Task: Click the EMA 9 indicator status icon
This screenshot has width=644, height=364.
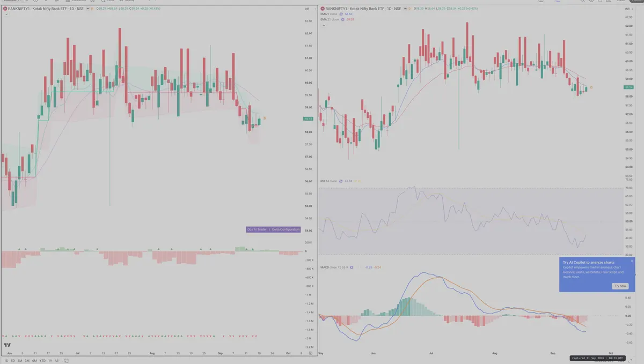Action: click(341, 14)
